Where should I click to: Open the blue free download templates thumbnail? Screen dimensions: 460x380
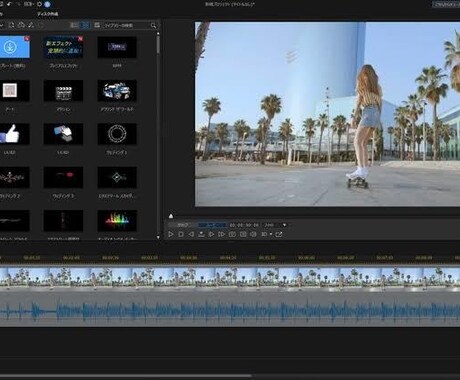(x=14, y=47)
